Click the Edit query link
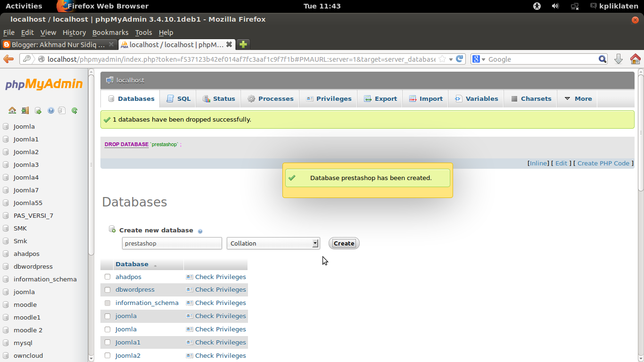This screenshot has width=644, height=362. tap(561, 163)
